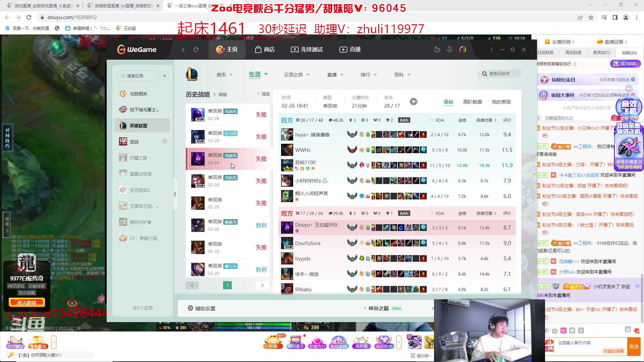This screenshot has height=362, width=644.
Task: Play match replay button
Action: click(x=414, y=102)
